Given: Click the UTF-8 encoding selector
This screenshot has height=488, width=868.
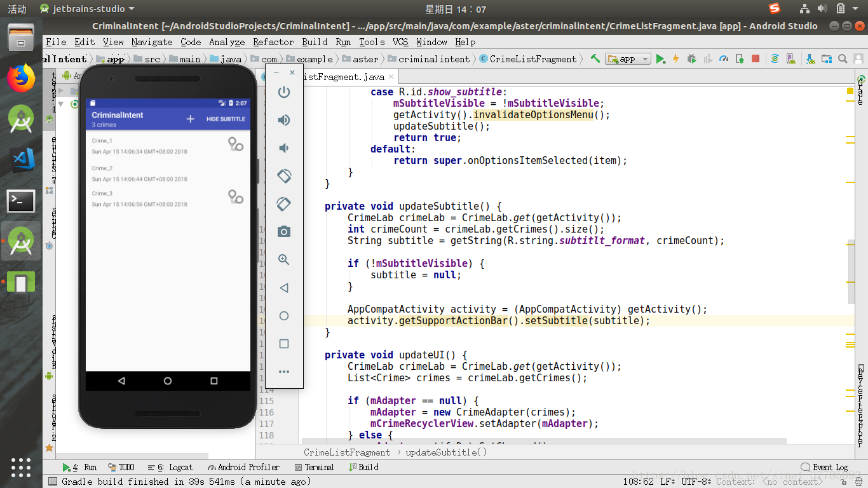Looking at the screenshot, I should pyautogui.click(x=696, y=482).
